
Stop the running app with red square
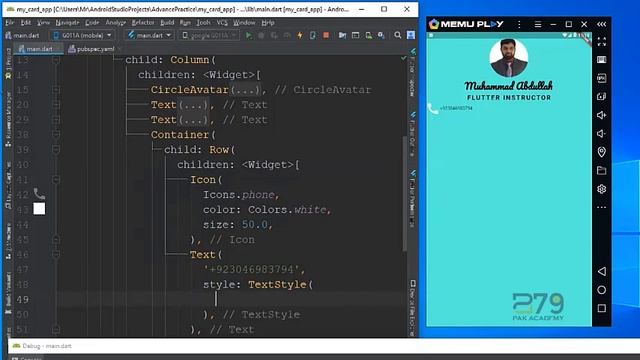pyautogui.click(x=326, y=36)
